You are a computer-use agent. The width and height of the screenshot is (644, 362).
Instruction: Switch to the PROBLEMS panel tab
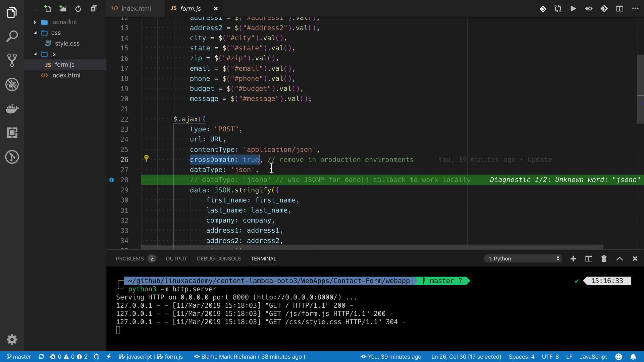pos(129,258)
